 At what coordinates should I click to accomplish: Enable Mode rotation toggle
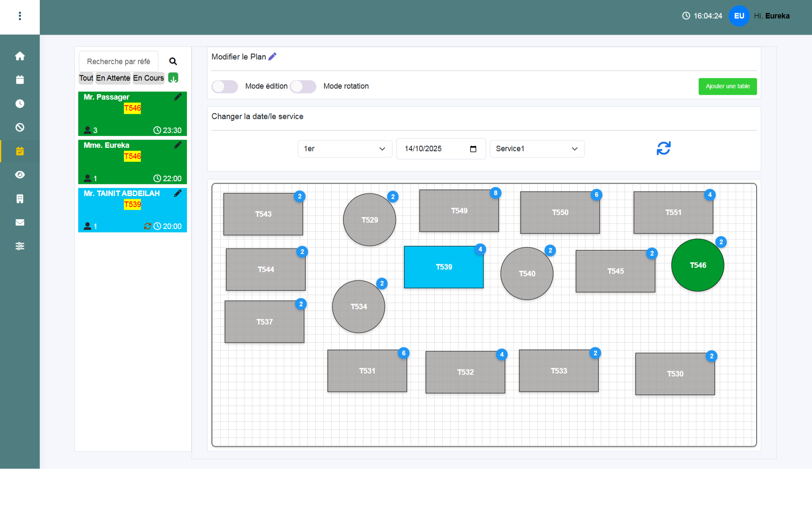tap(303, 87)
